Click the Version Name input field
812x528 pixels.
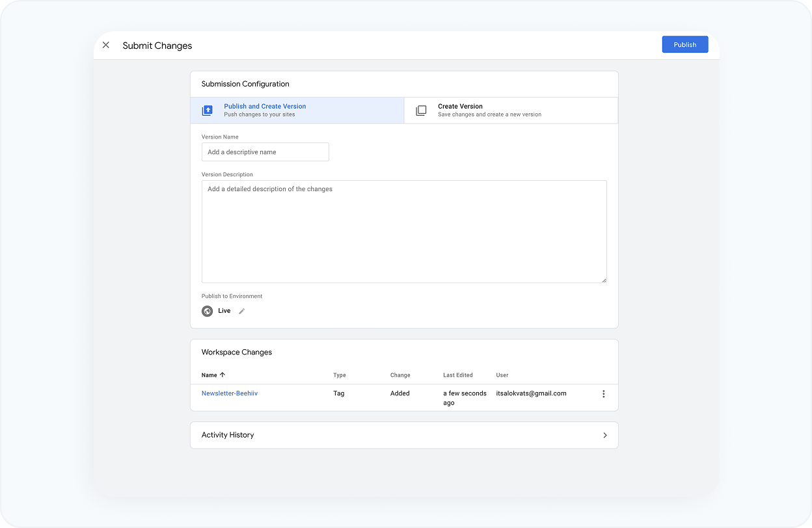click(265, 152)
